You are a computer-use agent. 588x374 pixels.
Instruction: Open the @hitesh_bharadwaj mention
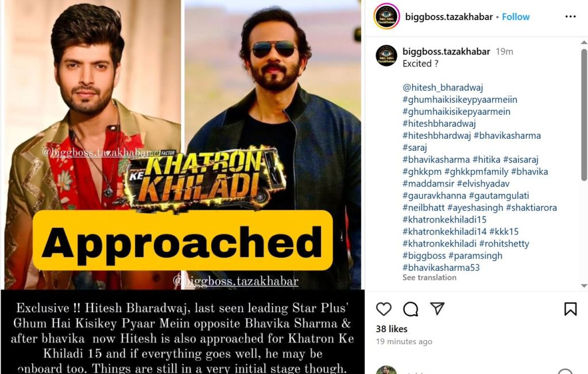click(x=443, y=87)
